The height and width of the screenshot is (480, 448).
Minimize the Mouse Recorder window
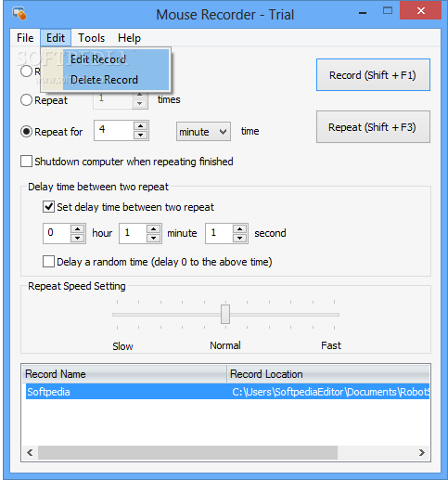[363, 12]
